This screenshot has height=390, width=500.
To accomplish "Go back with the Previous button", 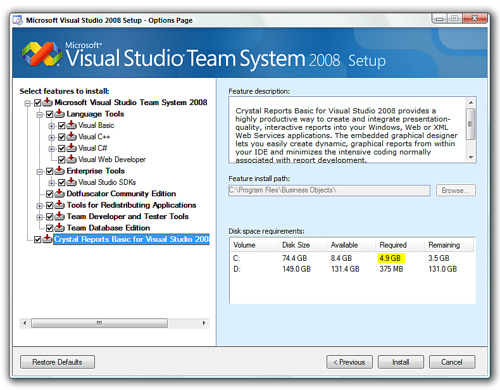I will 349,362.
